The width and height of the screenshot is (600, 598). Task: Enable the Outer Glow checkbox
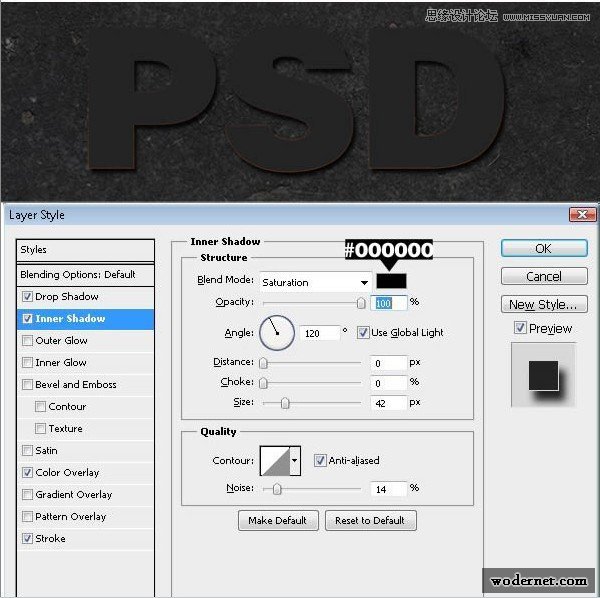27,341
